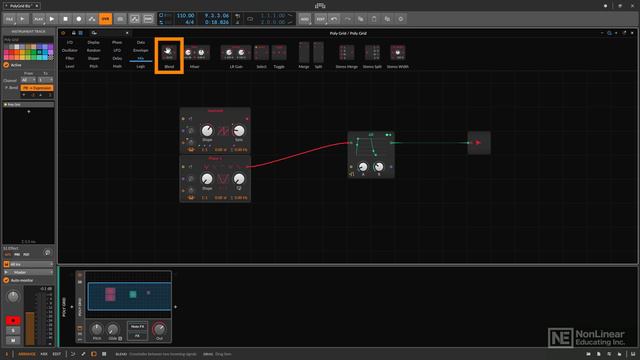Stop the transport playback

(65, 19)
